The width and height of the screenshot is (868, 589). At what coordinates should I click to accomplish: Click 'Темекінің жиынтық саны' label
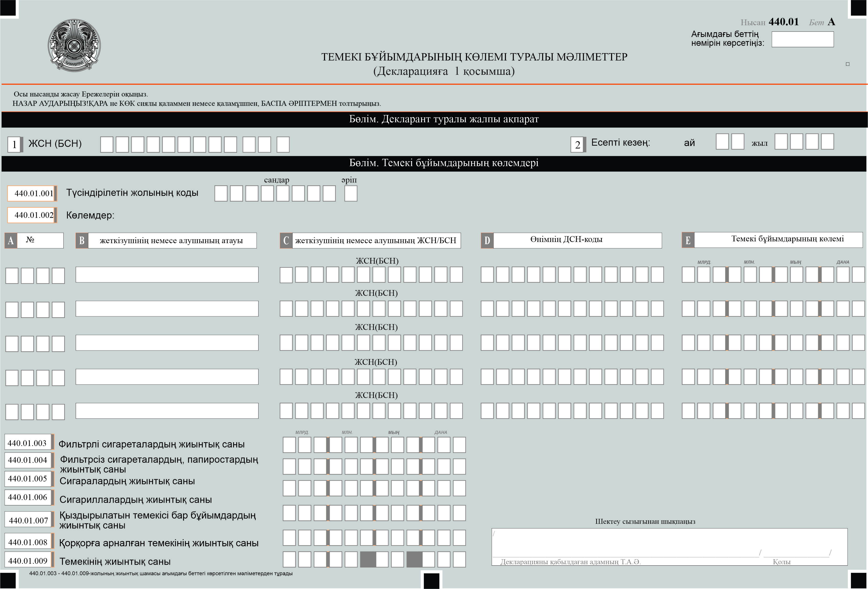pyautogui.click(x=115, y=562)
